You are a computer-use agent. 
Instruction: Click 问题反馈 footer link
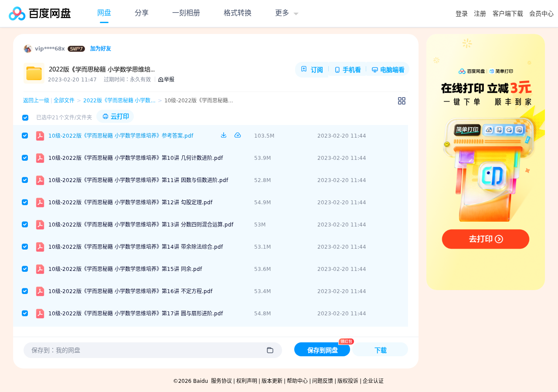click(323, 381)
